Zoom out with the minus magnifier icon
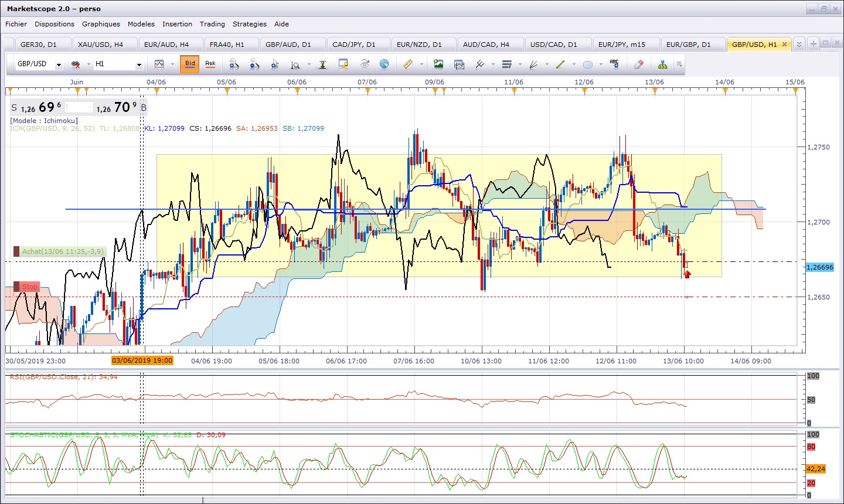Image resolution: width=844 pixels, height=504 pixels. (254, 64)
